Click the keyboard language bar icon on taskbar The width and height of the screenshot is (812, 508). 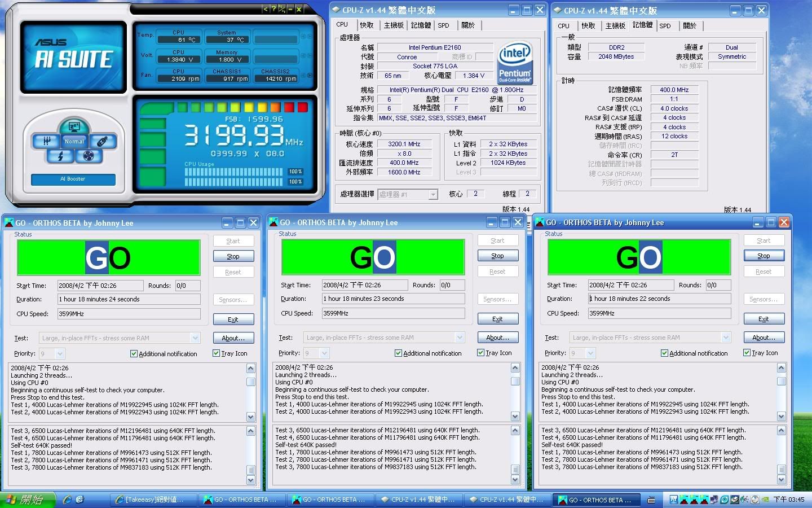651,500
